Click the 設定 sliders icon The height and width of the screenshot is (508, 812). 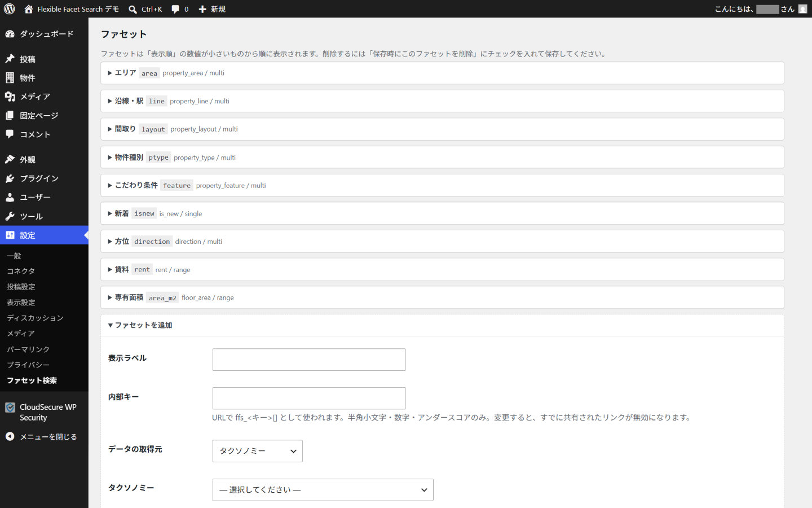click(10, 235)
